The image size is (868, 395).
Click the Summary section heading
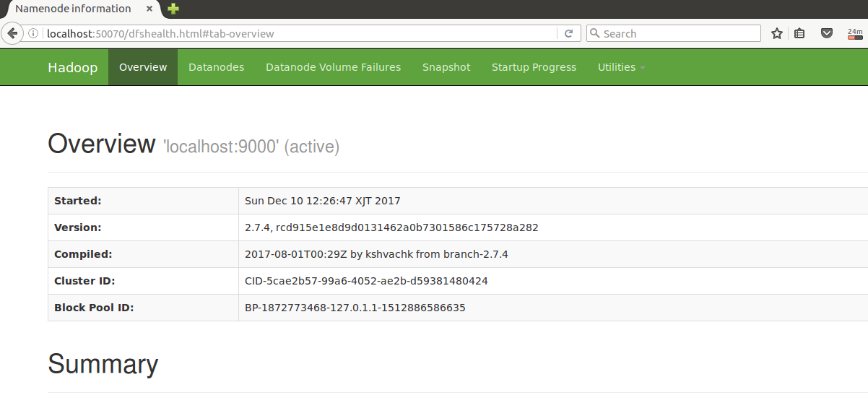pos(103,364)
